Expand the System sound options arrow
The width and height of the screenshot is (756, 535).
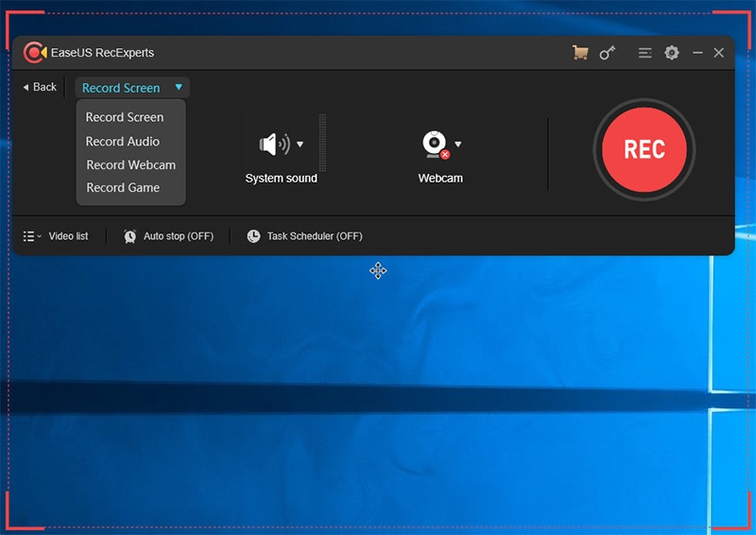pyautogui.click(x=300, y=144)
